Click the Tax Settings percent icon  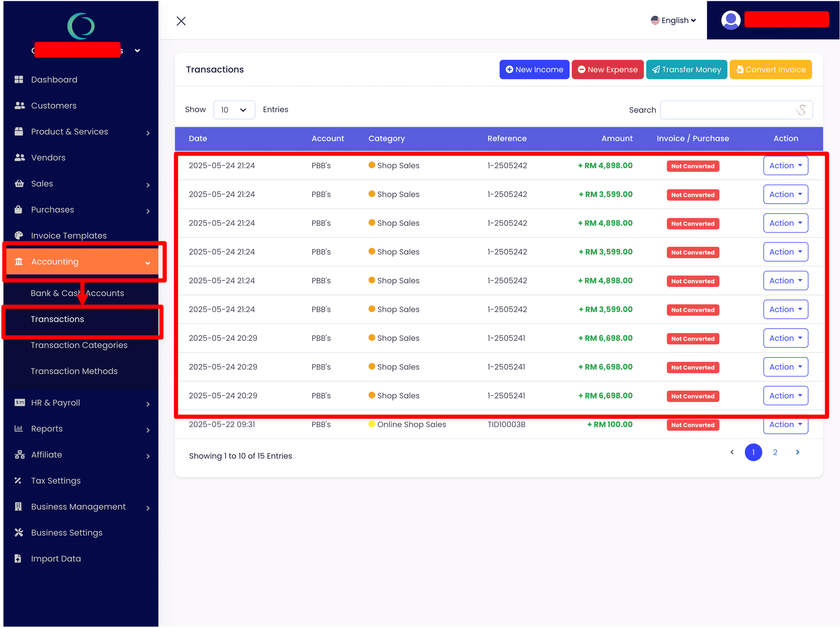[x=18, y=480]
